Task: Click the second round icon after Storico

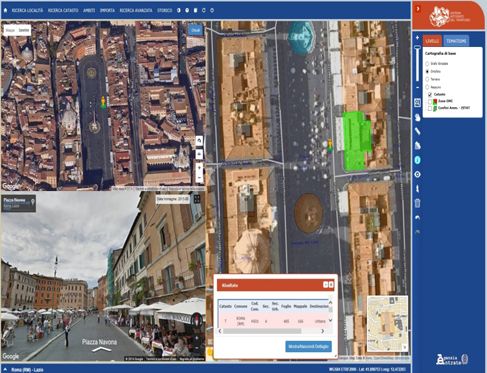Action: (187, 10)
